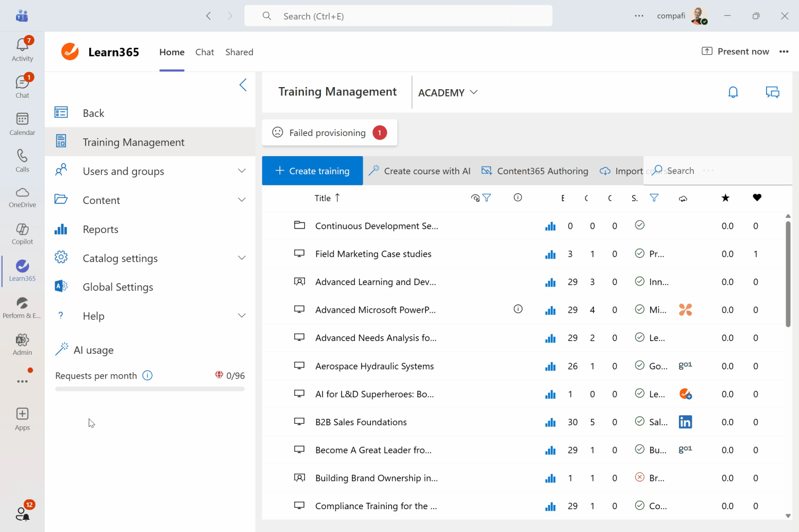Open OneDrive from the Teams sidebar
Image resolution: width=799 pixels, height=532 pixels.
pos(22,197)
